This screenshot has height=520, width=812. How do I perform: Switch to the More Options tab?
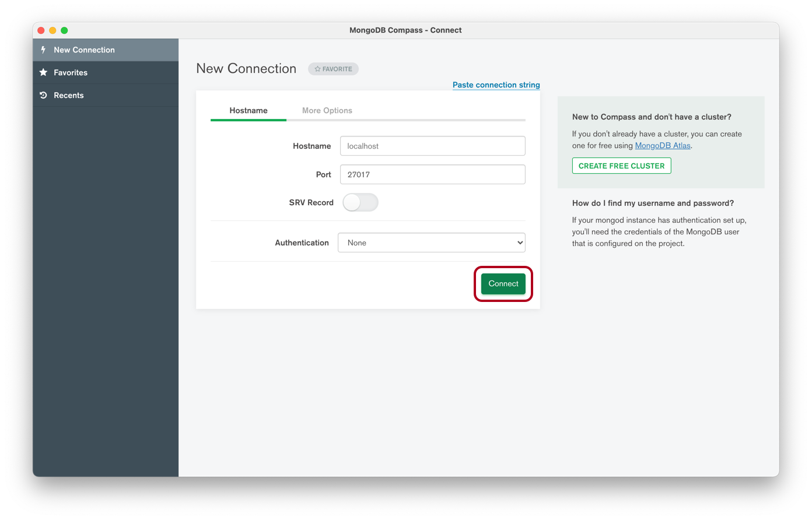pyautogui.click(x=327, y=110)
